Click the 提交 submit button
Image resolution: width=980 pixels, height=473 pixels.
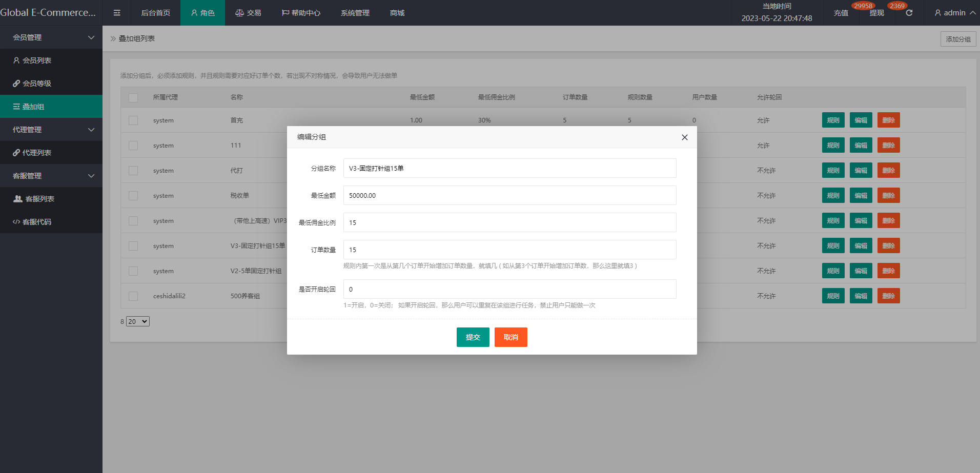pos(473,337)
